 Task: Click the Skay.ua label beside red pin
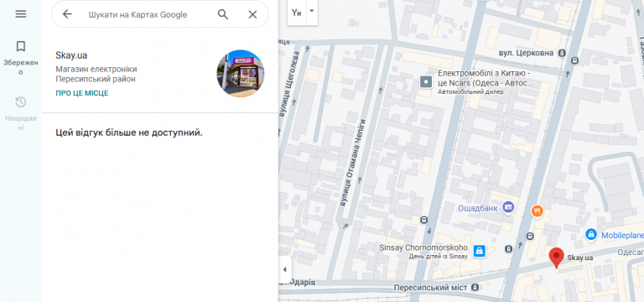pyautogui.click(x=580, y=258)
